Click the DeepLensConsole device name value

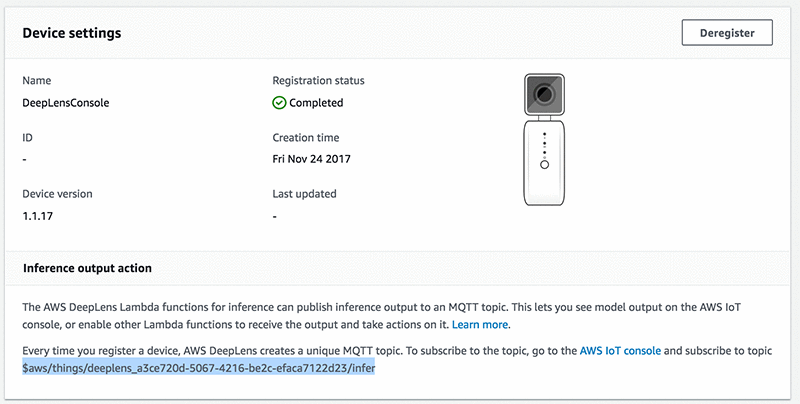(66, 102)
